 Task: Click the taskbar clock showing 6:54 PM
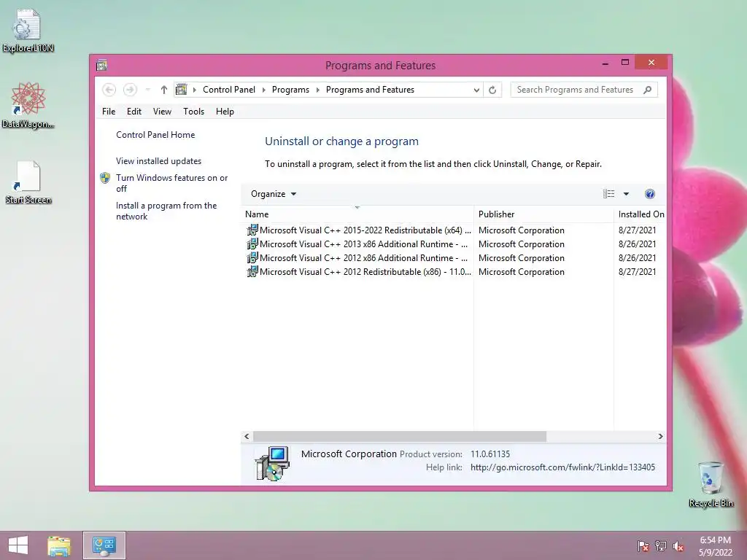pos(715,540)
